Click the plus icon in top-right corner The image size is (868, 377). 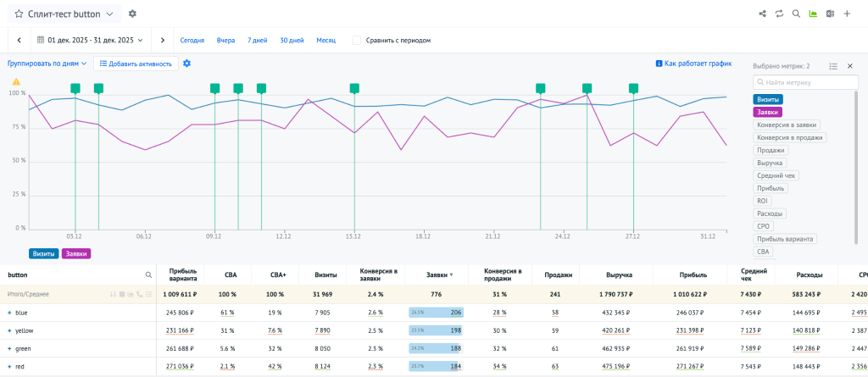847,14
